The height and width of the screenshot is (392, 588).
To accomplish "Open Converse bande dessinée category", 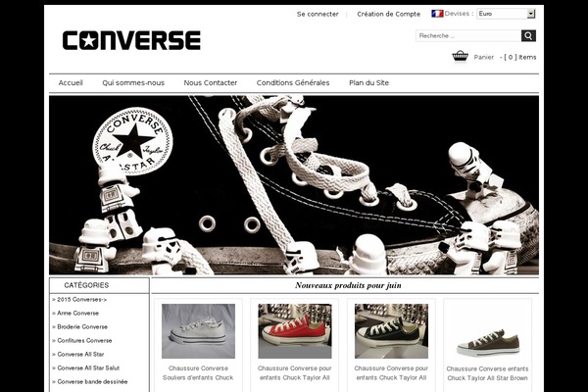I will pyautogui.click(x=90, y=382).
